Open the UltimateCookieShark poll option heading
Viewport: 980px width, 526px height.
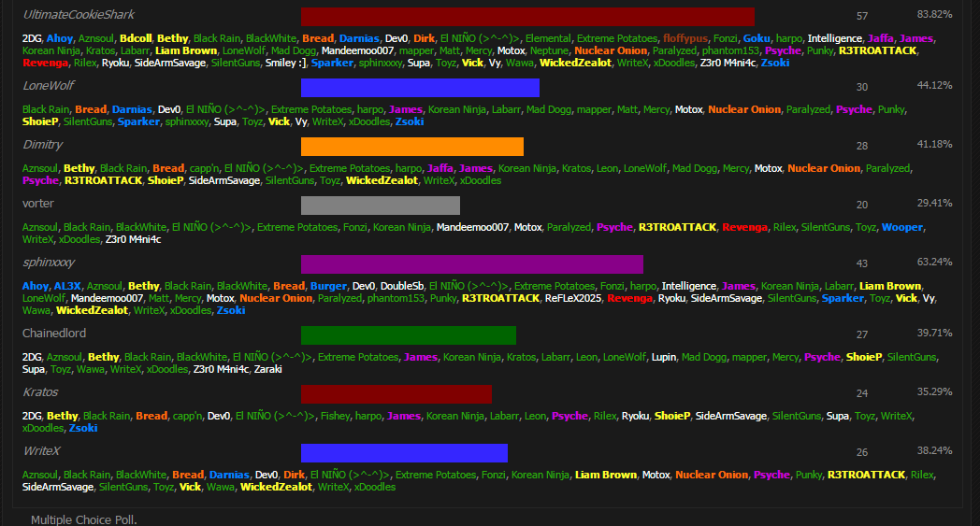point(79,14)
